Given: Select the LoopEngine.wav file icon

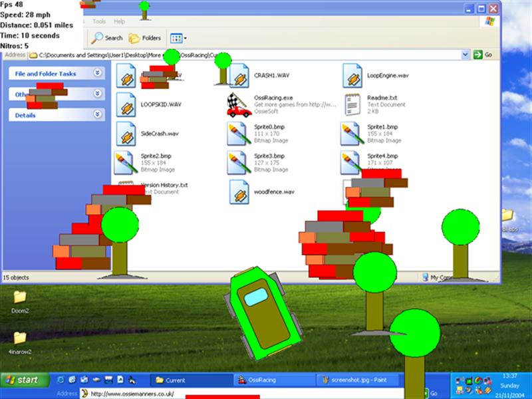Looking at the screenshot, I should 352,76.
